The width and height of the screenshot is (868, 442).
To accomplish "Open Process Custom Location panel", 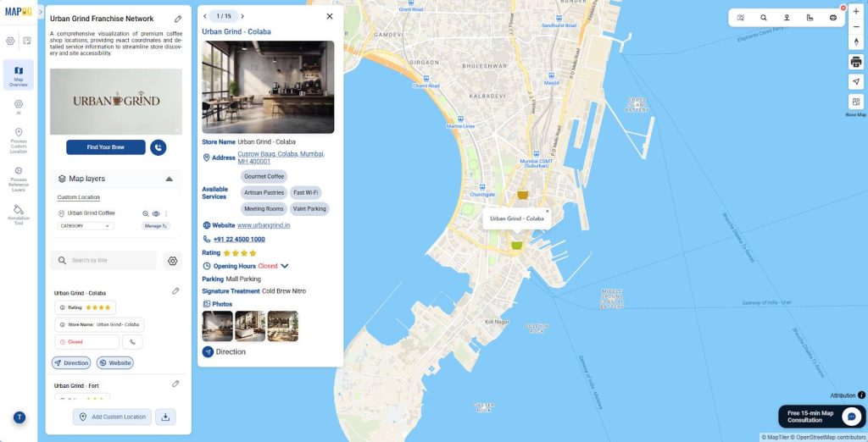I will 19,141.
